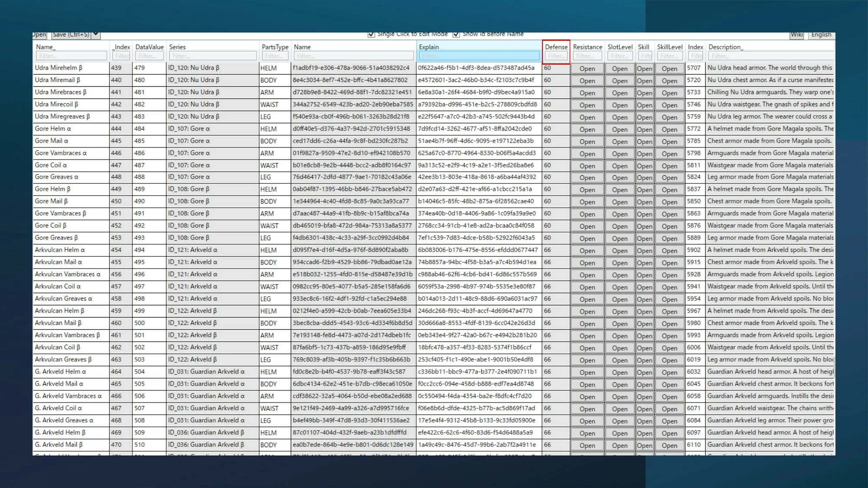
Task: Open SlotLevel for Gore Helm α
Action: coord(620,129)
